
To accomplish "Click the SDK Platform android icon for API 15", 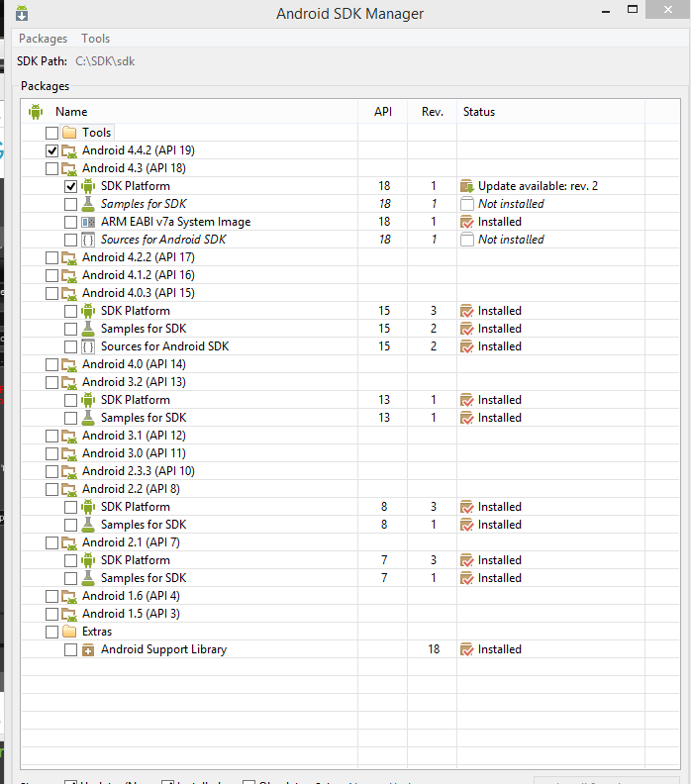I will point(88,311).
